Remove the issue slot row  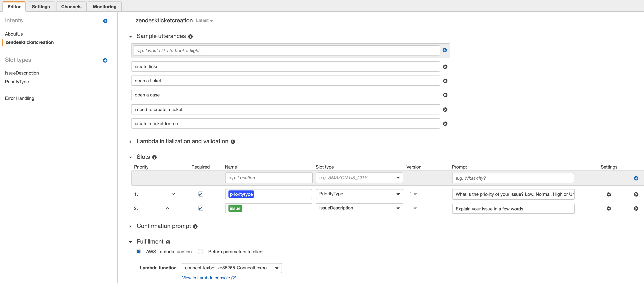click(636, 208)
